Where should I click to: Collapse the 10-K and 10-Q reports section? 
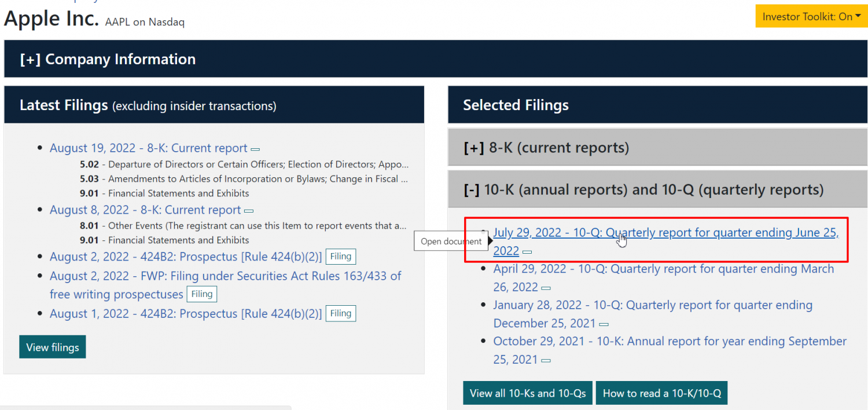[x=643, y=190]
